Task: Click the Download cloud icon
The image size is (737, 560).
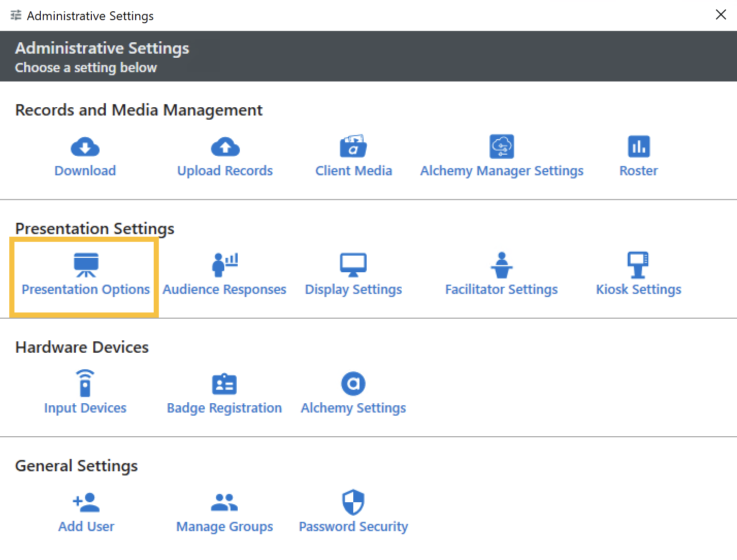Action: [x=85, y=147]
